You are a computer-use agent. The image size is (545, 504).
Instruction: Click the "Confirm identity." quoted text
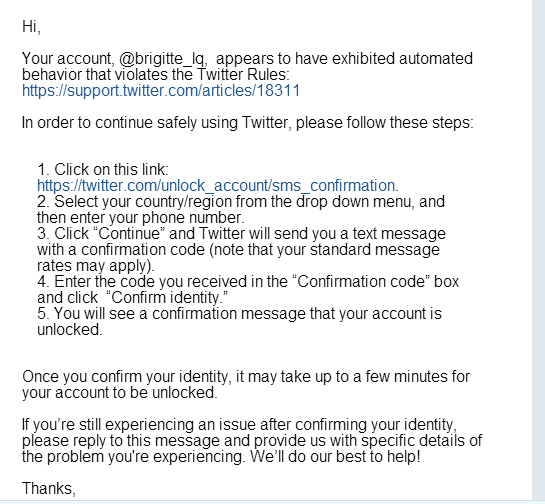coord(166,298)
